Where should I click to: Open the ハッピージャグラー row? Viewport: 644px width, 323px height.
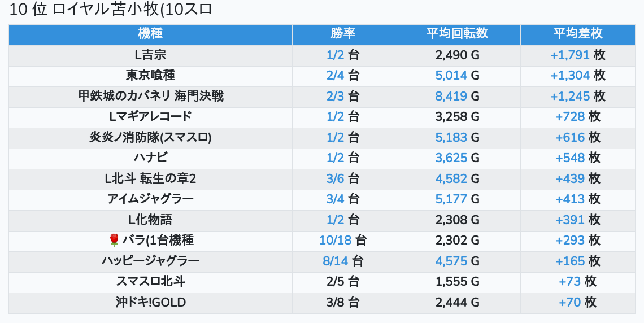tap(150, 261)
